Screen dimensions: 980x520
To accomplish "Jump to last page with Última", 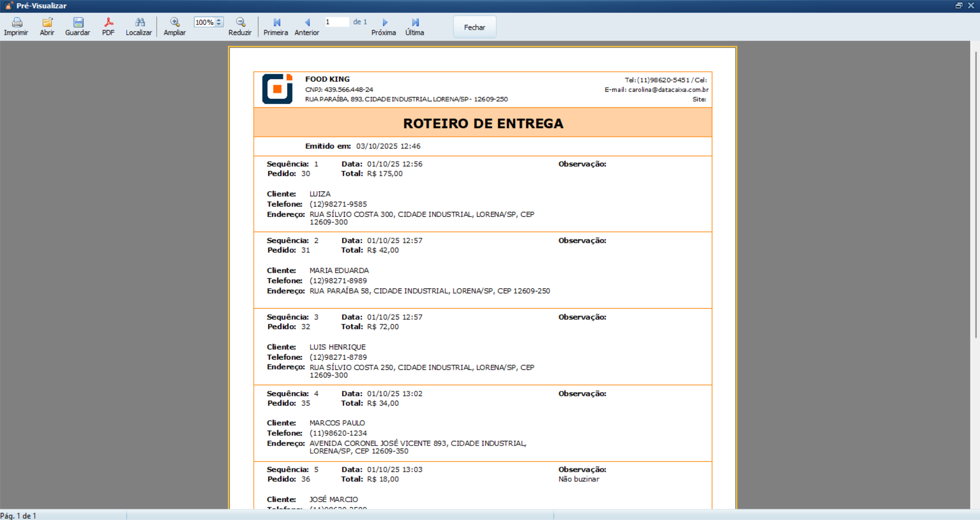I will point(415,22).
